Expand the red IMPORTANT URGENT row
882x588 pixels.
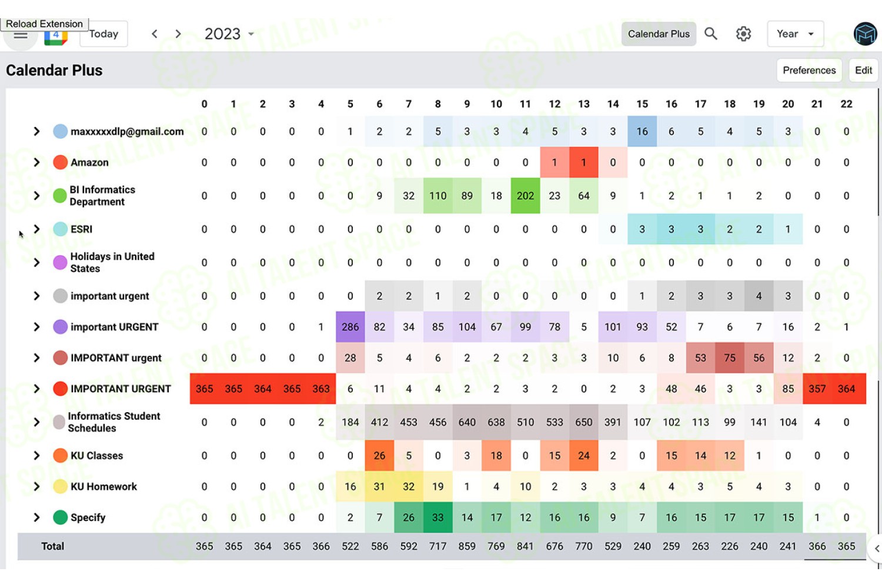tap(36, 389)
